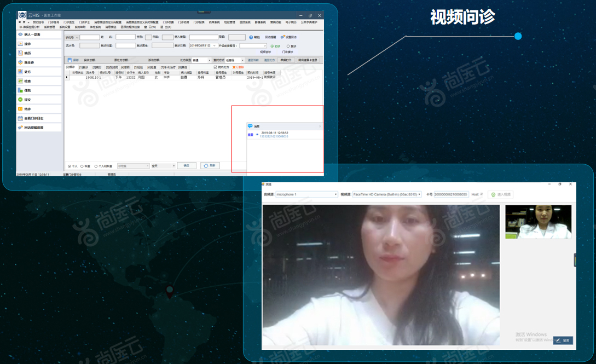Open the 门诊医生 menu
Viewport: 596px width, 364px height.
pos(69,22)
